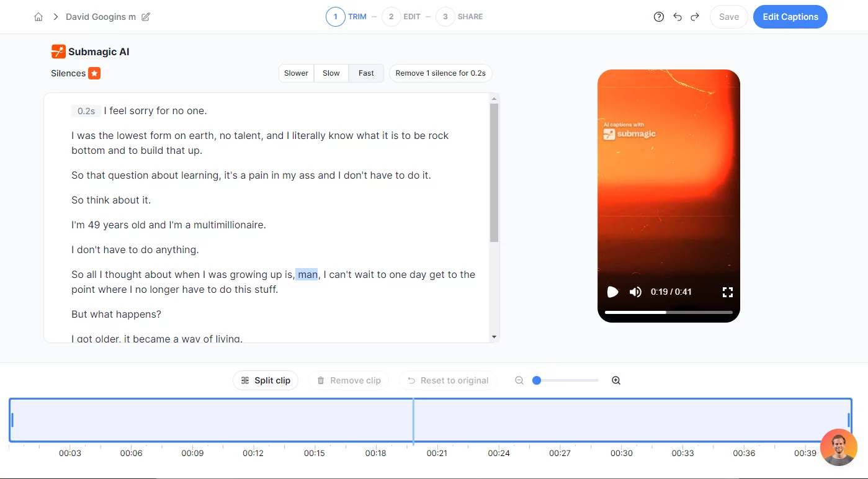Click "I feel sorry for no one."
This screenshot has width=868, height=479.
point(155,111)
